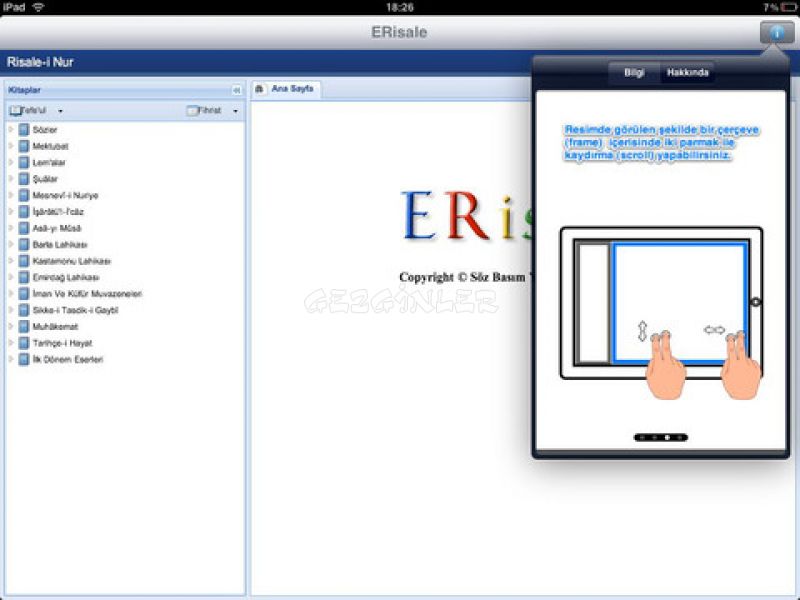Click the Sözler book icon
This screenshot has height=600, width=800.
point(24,130)
